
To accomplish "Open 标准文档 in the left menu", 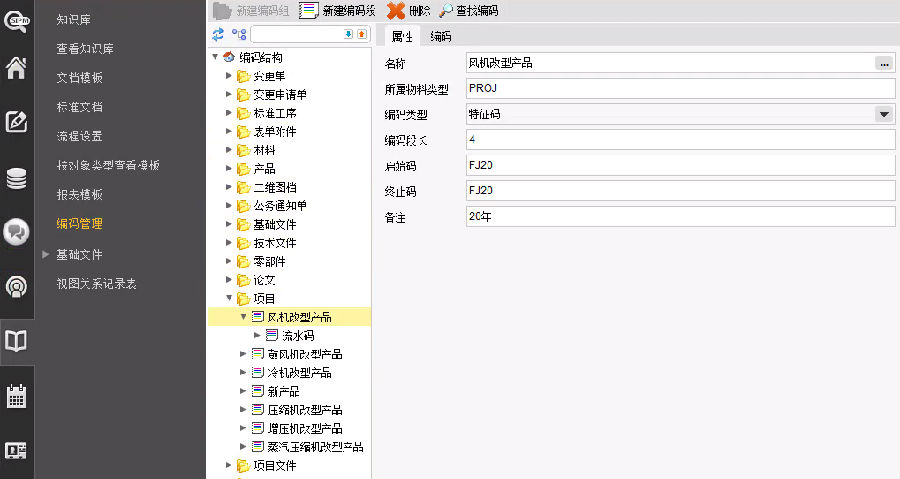I will 79,107.
